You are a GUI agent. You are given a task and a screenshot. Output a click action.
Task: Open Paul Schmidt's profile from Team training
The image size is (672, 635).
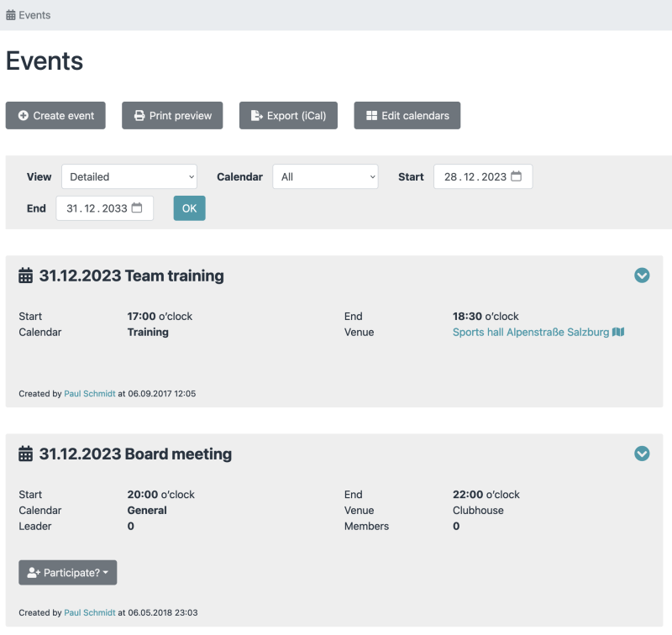89,393
